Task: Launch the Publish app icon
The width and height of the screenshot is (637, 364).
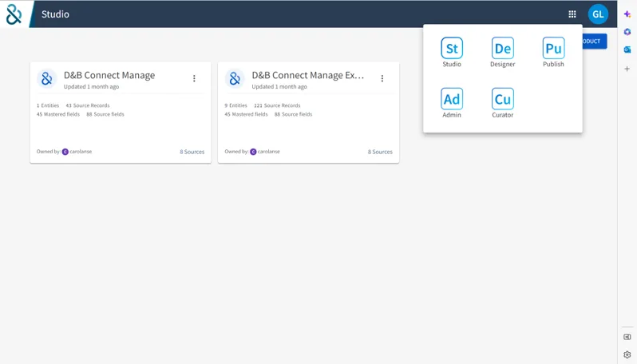Action: pos(553,49)
